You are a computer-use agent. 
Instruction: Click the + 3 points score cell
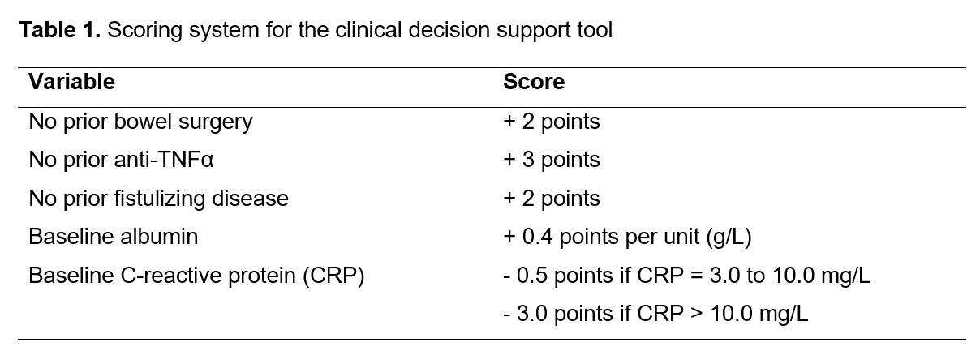click(552, 160)
